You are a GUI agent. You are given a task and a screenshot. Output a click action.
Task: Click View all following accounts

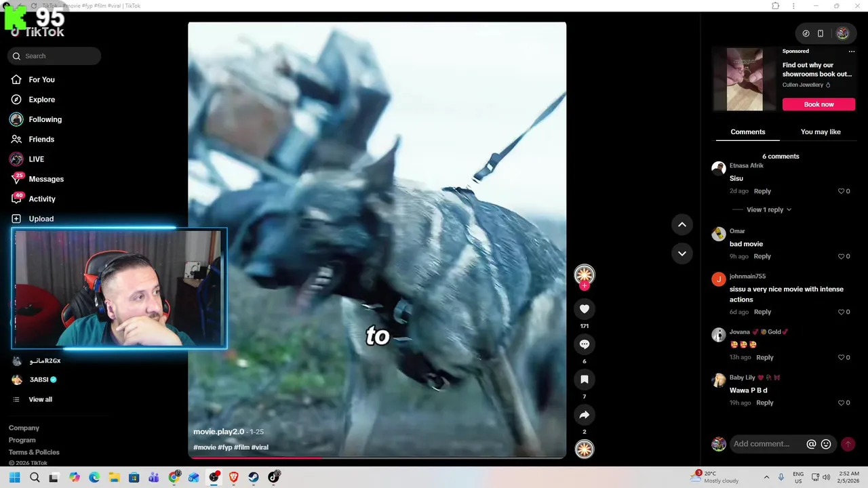pyautogui.click(x=40, y=399)
